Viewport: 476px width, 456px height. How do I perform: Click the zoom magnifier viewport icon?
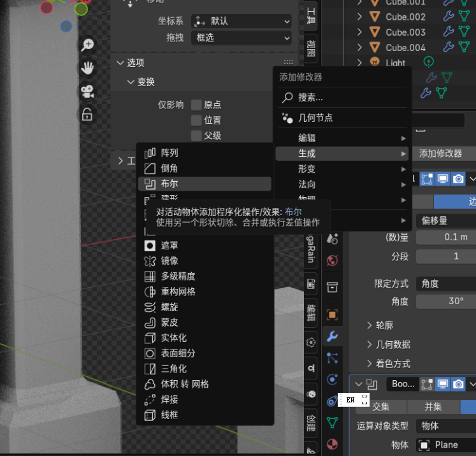(x=87, y=45)
